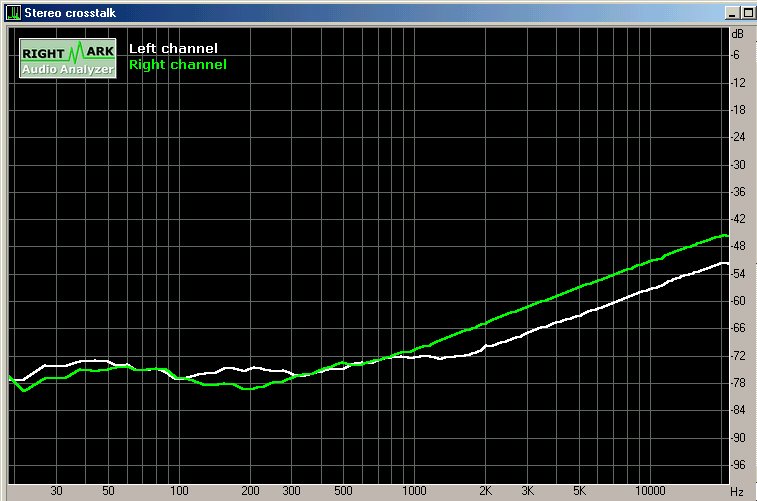Image resolution: width=757 pixels, height=501 pixels.
Task: Click the 100 Hz axis label
Action: [x=179, y=491]
